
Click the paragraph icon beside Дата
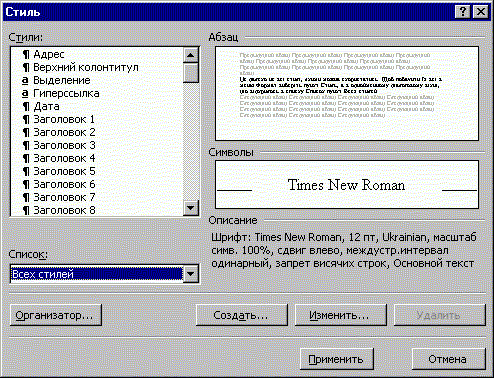[26, 106]
